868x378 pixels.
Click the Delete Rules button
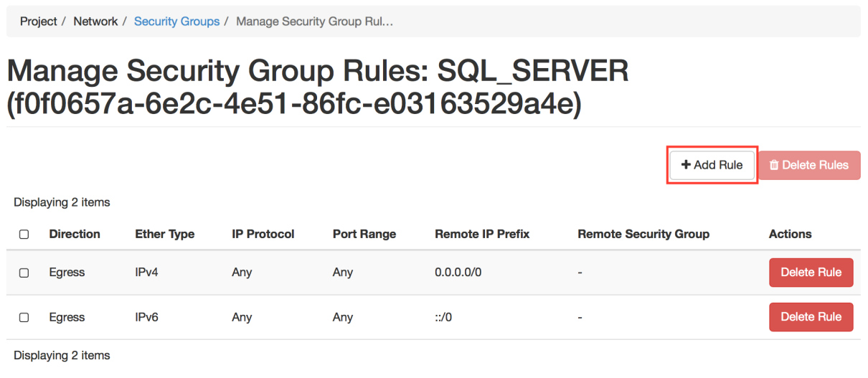(x=809, y=165)
